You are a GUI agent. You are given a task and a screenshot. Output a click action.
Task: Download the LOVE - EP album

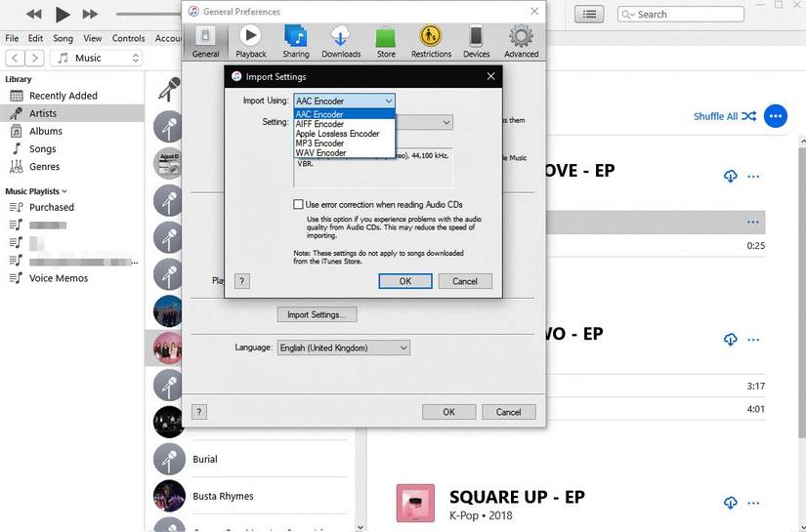click(730, 176)
